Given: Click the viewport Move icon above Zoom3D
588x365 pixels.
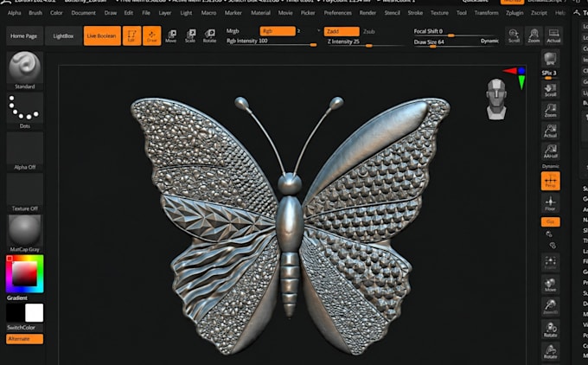Looking at the screenshot, I should (x=550, y=285).
